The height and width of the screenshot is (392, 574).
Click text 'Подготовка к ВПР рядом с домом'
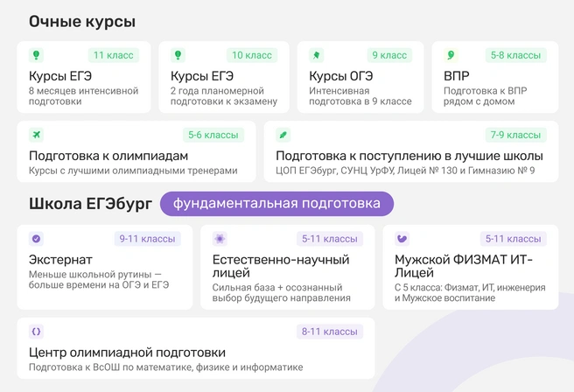pyautogui.click(x=485, y=96)
